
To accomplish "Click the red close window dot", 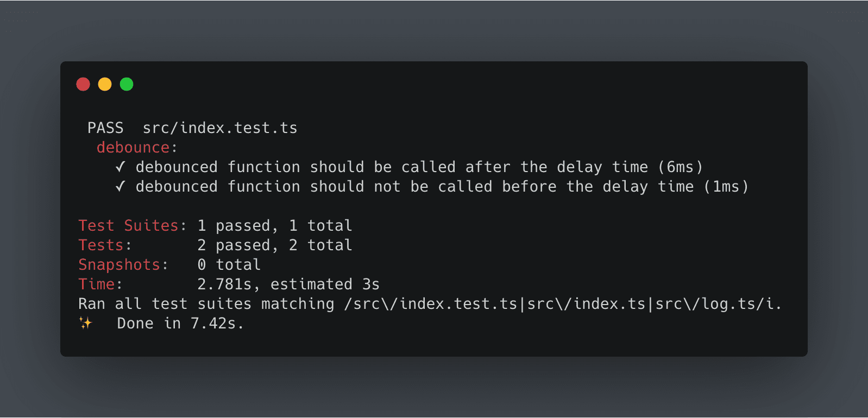I will 83,84.
